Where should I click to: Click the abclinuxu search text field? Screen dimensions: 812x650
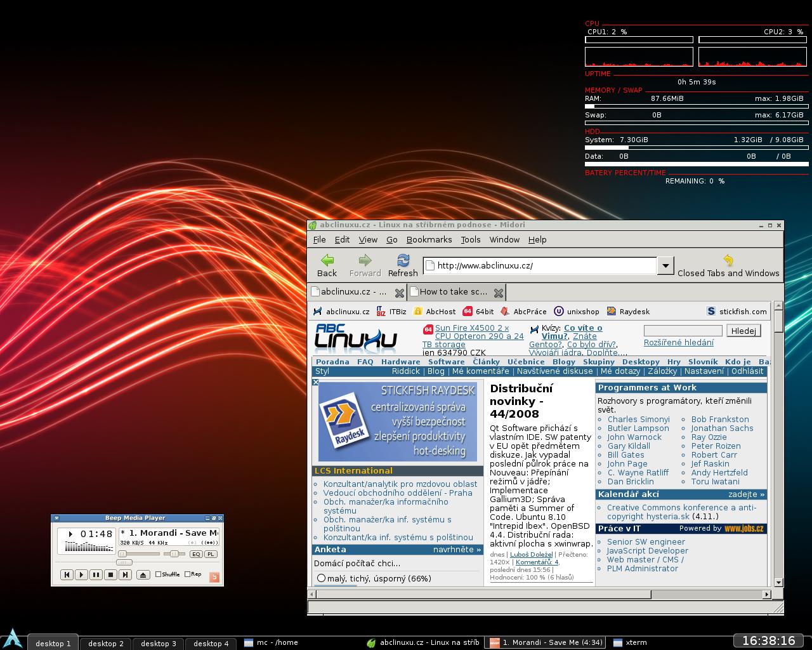pyautogui.click(x=683, y=331)
